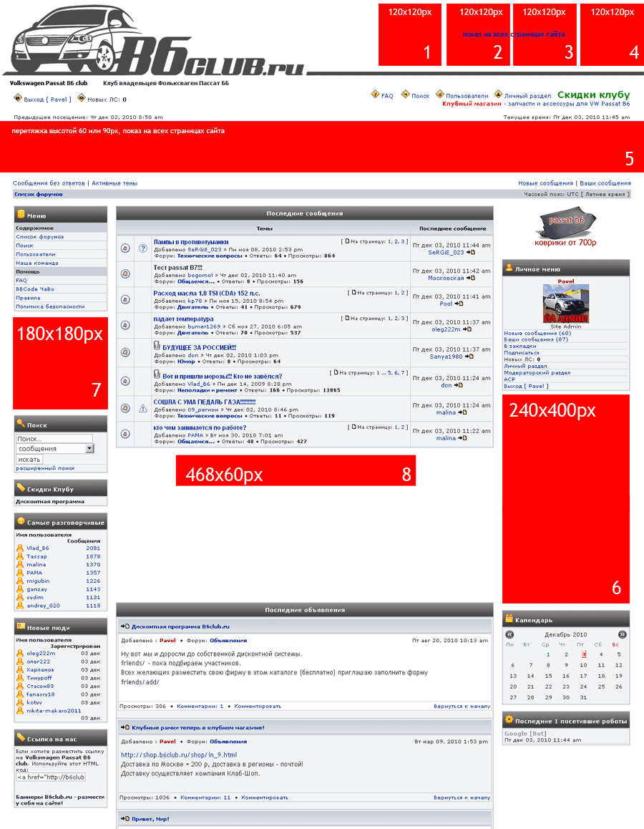Click the passat b6 коврики banner image
This screenshot has height=829, width=644.
point(565,228)
